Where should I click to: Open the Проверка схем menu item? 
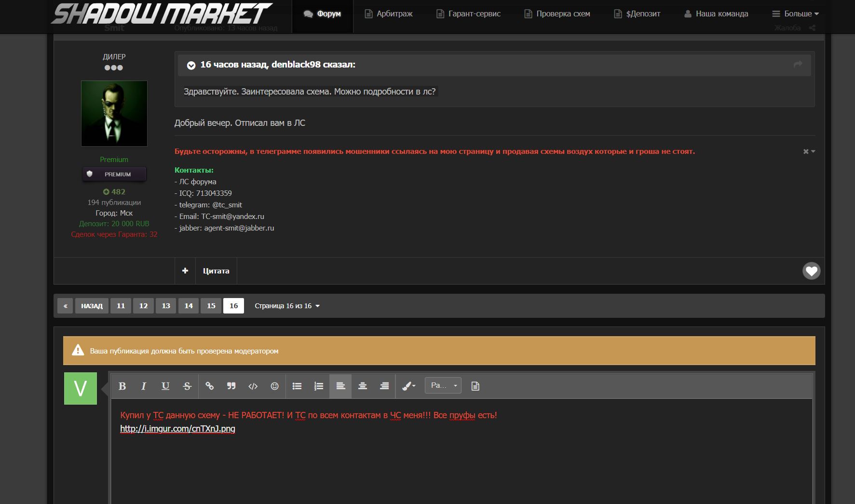pyautogui.click(x=557, y=14)
